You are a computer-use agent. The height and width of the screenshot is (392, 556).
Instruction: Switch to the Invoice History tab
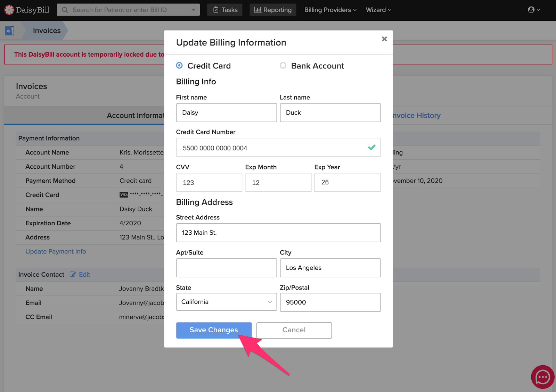pos(416,115)
